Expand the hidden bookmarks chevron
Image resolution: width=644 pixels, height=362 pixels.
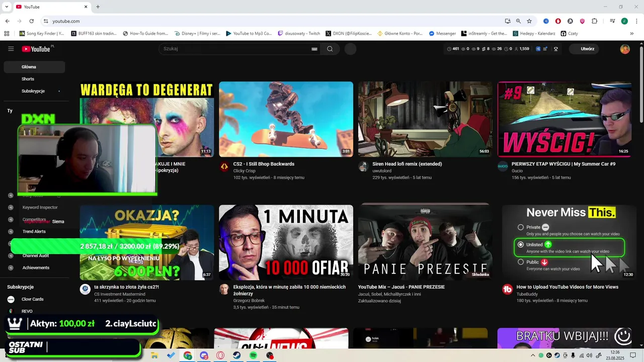[x=632, y=34]
